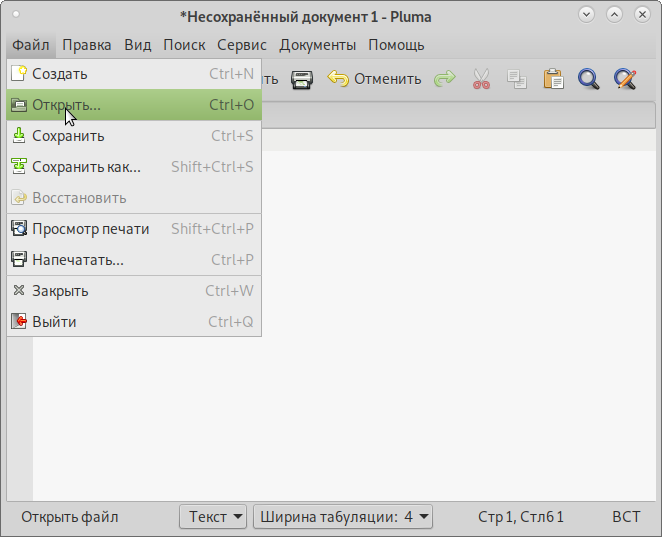Open the Помощь menu

pyautogui.click(x=396, y=45)
